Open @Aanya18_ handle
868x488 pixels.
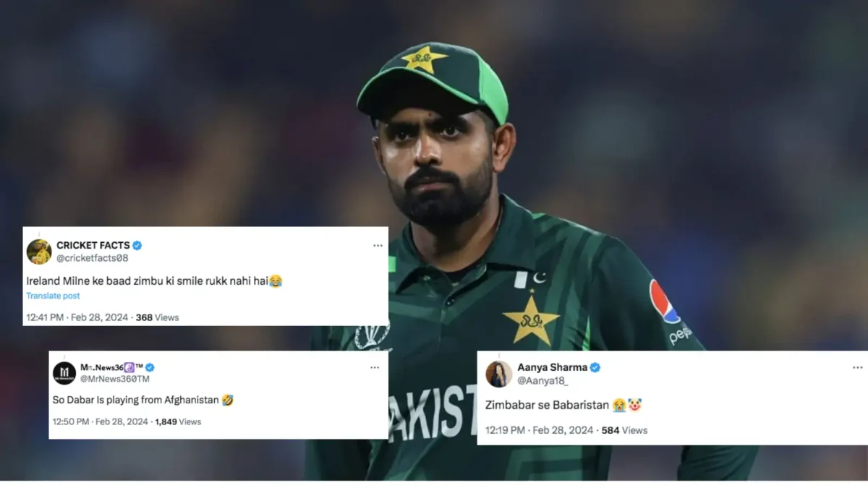coord(542,380)
